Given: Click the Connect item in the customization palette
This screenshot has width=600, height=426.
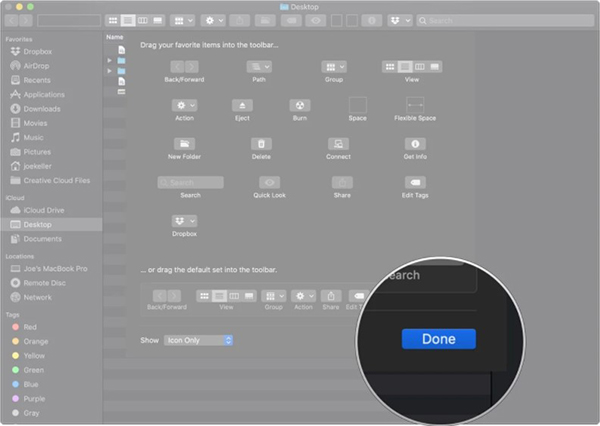Looking at the screenshot, I should pyautogui.click(x=338, y=144).
